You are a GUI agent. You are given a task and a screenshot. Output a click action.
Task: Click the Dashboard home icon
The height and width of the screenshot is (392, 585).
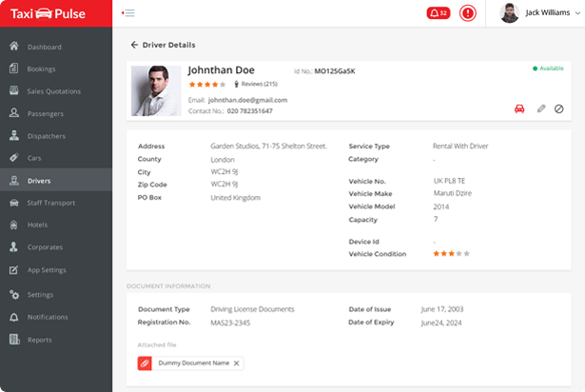pos(14,47)
